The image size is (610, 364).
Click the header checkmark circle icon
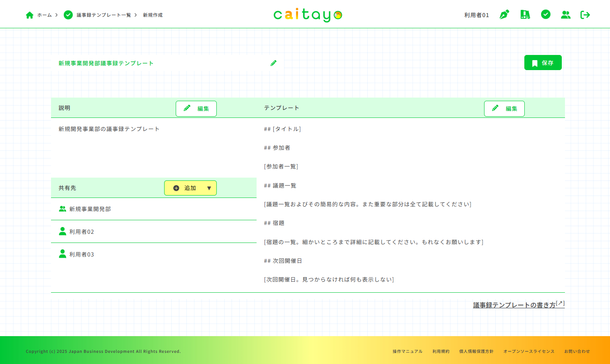tap(545, 14)
